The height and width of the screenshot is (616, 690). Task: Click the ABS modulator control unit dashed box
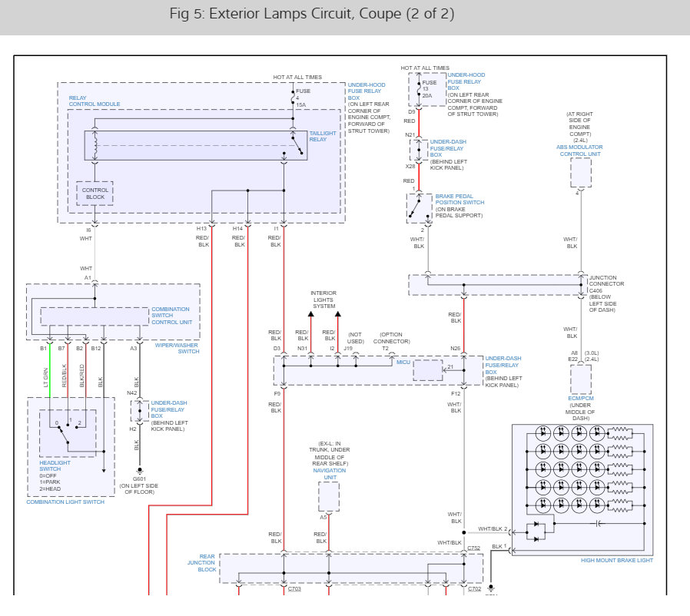click(581, 173)
